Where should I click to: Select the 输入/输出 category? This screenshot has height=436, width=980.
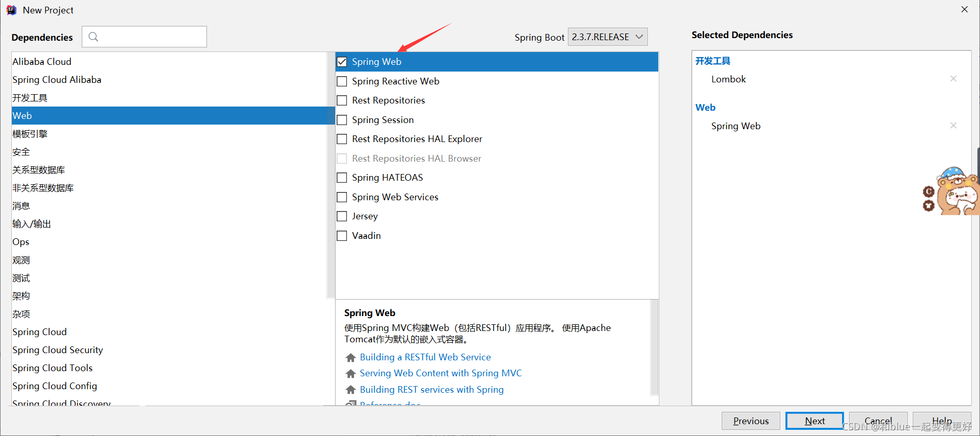169,224
